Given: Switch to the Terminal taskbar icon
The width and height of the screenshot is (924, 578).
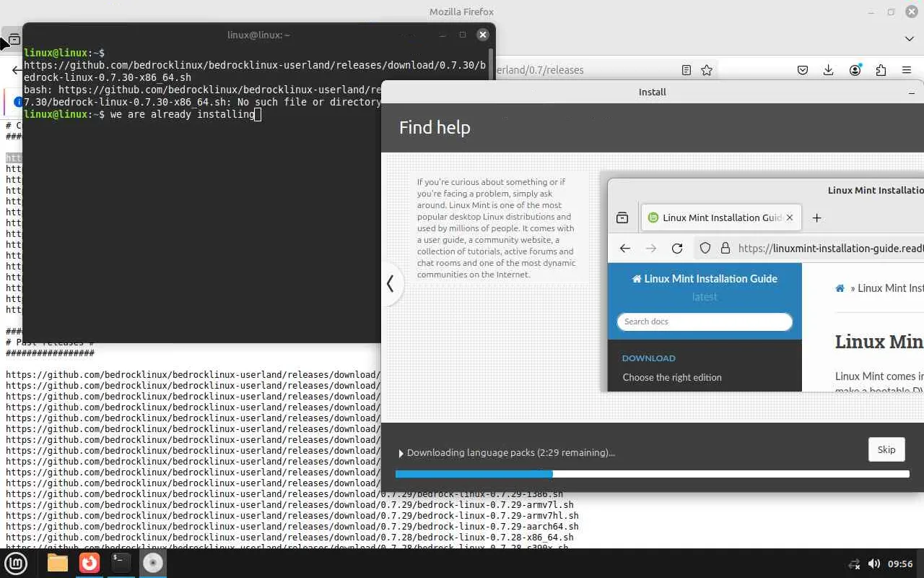Looking at the screenshot, I should [121, 564].
